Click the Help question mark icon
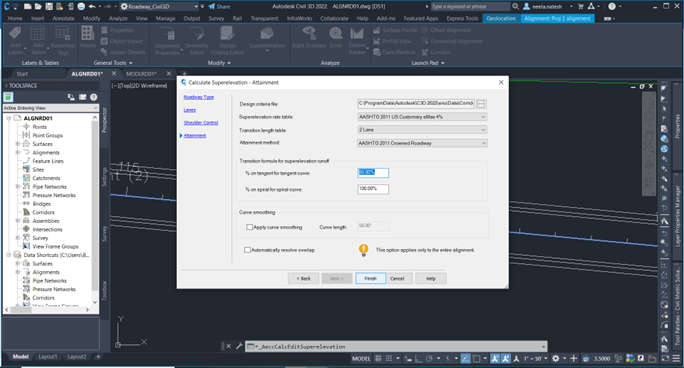Screen dimensions: 684x368 pos(612,7)
